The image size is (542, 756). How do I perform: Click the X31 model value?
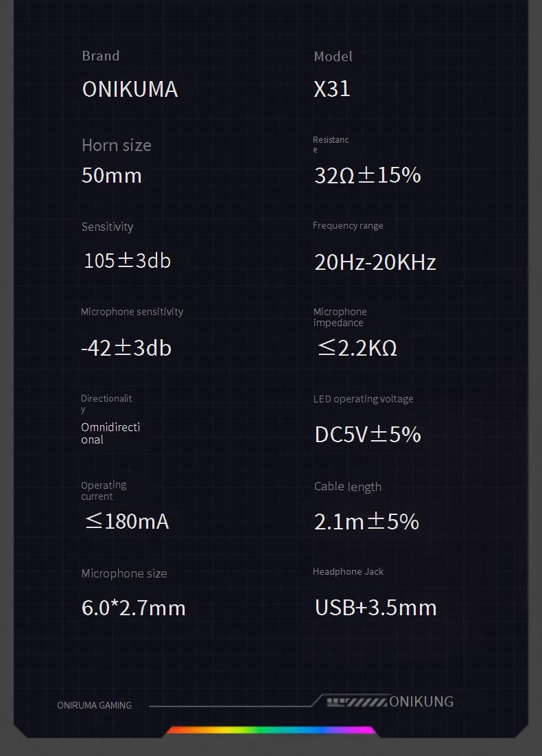click(x=332, y=89)
